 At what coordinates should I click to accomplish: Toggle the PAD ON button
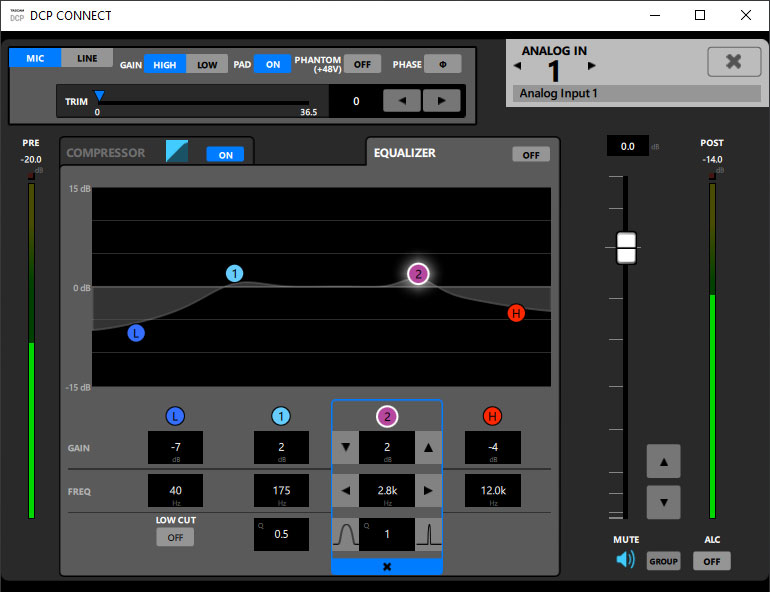click(x=273, y=64)
